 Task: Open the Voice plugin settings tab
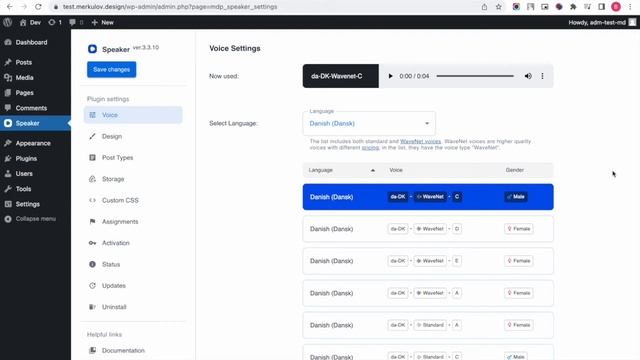(x=133, y=115)
